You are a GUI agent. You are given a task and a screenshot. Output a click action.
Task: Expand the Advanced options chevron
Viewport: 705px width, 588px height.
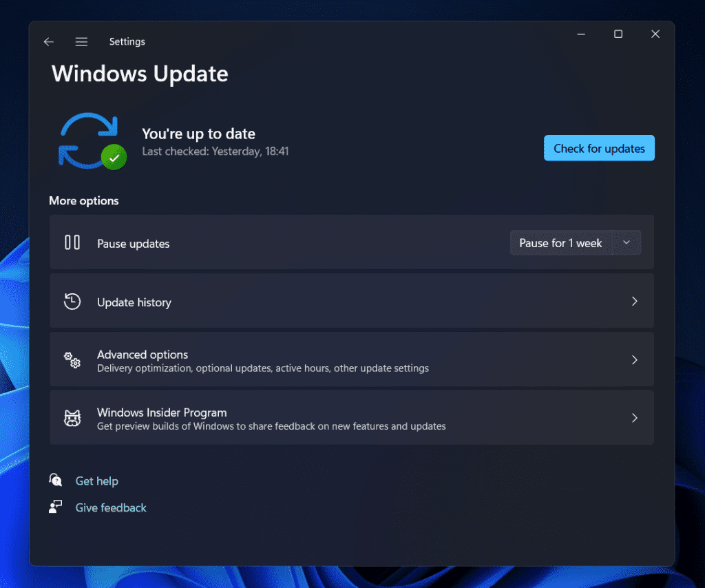[x=633, y=359]
